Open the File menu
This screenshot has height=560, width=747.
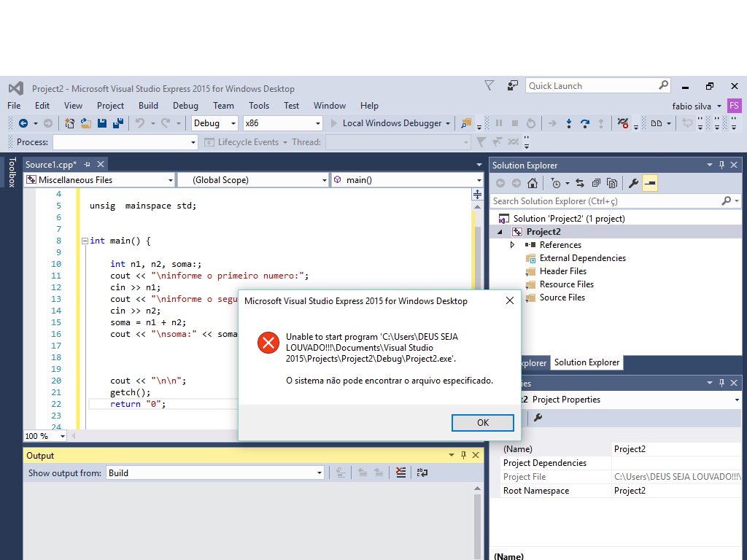click(14, 106)
